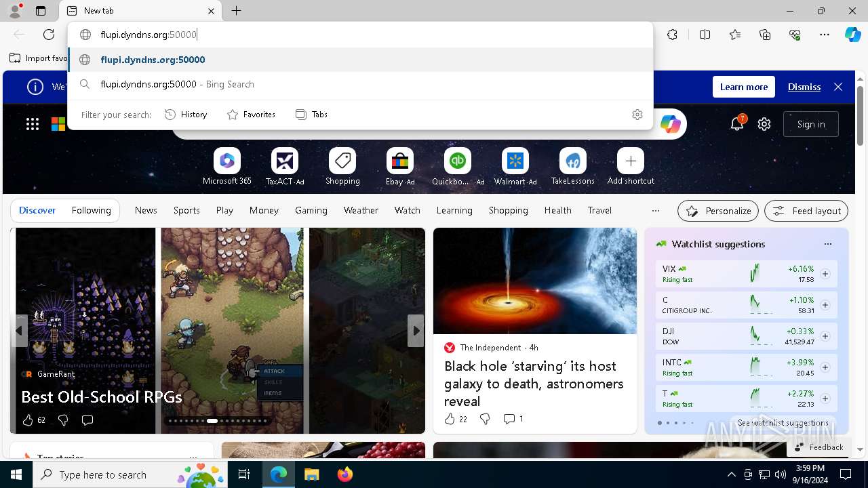This screenshot has height=488, width=868.
Task: Open the Ebay ad shortcut
Action: pyautogui.click(x=400, y=166)
